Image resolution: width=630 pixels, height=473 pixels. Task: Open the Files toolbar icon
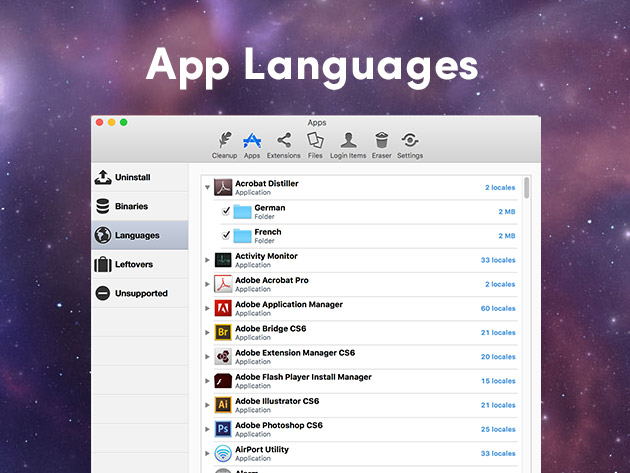click(x=315, y=140)
